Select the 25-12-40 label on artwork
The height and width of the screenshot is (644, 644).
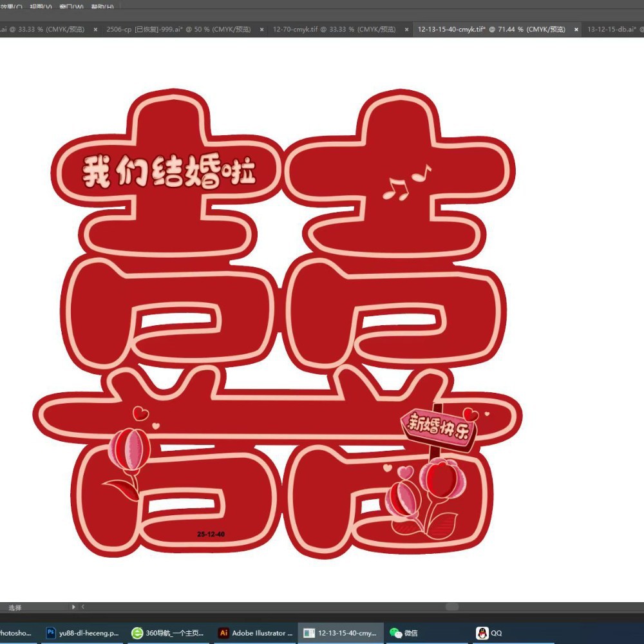[211, 534]
